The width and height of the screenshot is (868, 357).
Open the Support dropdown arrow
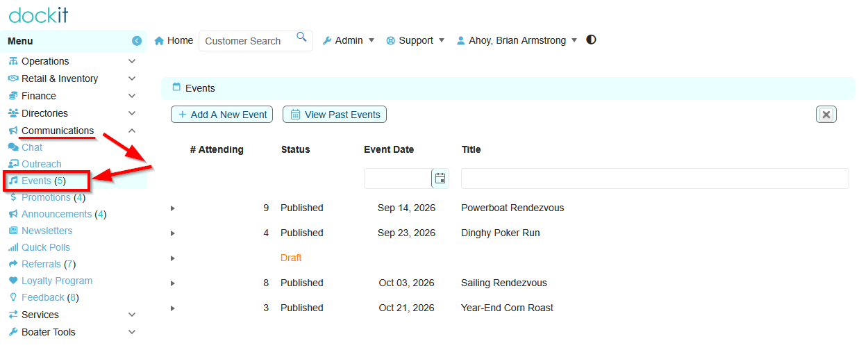coord(442,41)
